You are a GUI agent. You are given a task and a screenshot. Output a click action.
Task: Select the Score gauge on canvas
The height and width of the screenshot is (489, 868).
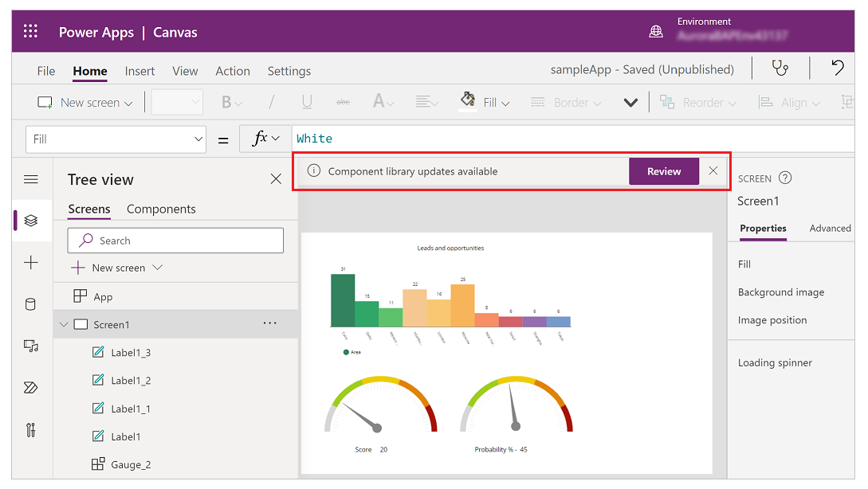click(x=381, y=405)
